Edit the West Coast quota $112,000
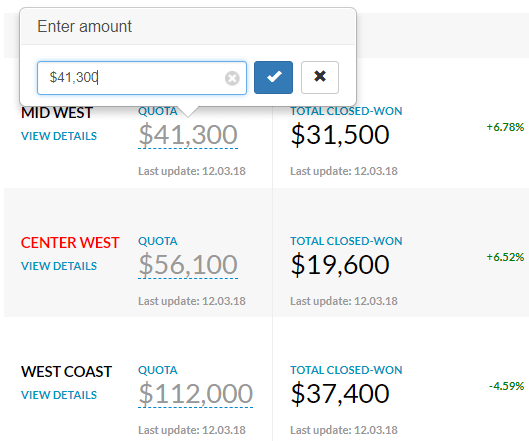Viewport: 529px width, 441px height. point(195,394)
